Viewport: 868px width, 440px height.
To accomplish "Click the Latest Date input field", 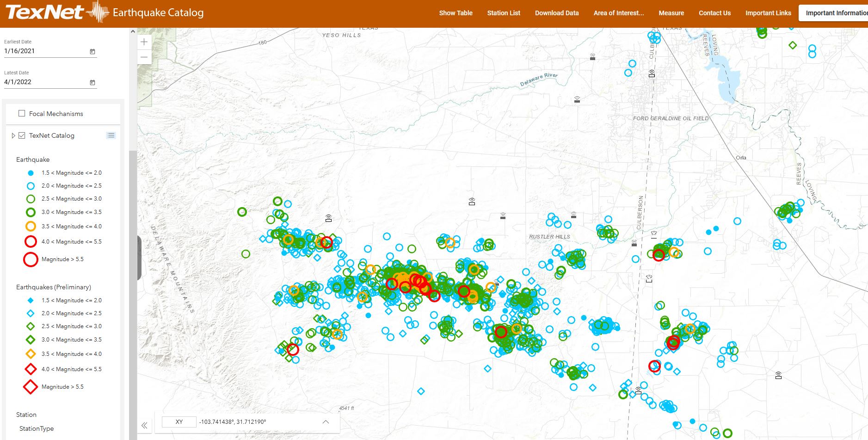I will pos(50,82).
